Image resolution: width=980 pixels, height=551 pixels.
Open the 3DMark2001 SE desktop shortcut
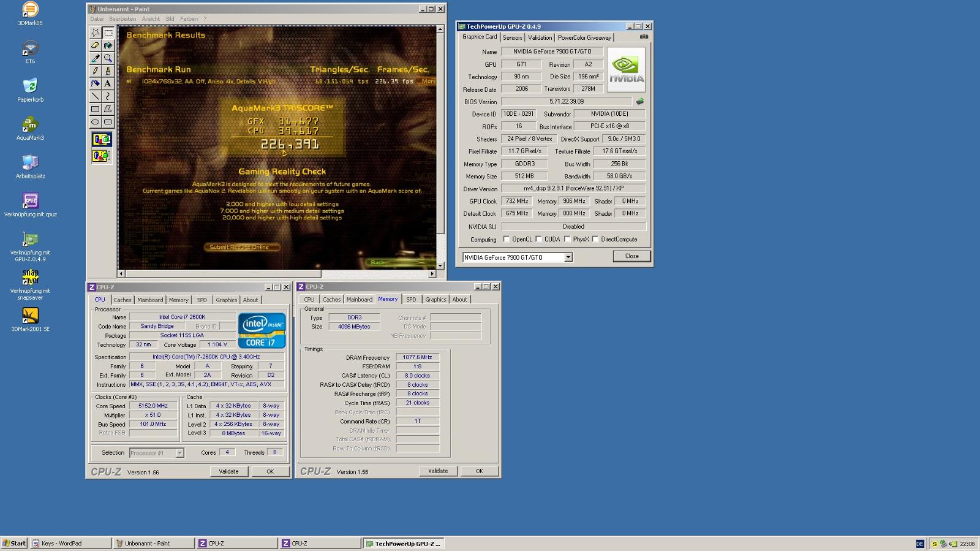coord(30,319)
